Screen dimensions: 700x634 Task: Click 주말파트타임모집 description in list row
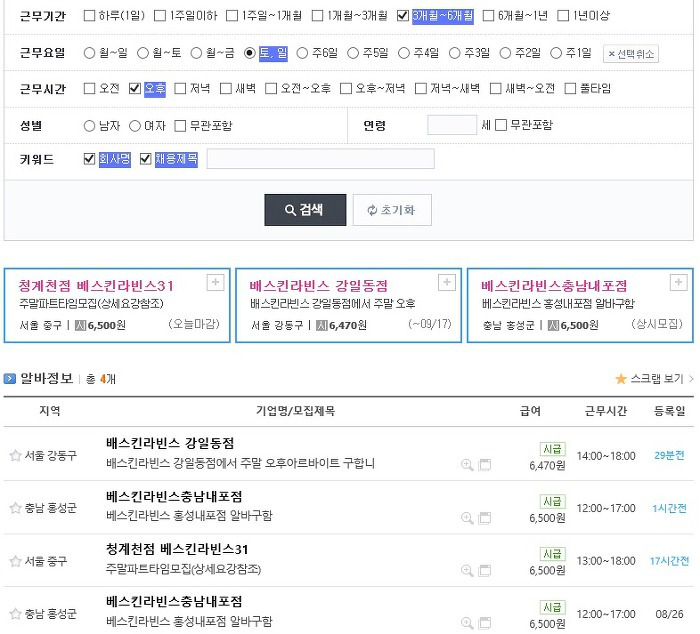click(183, 569)
